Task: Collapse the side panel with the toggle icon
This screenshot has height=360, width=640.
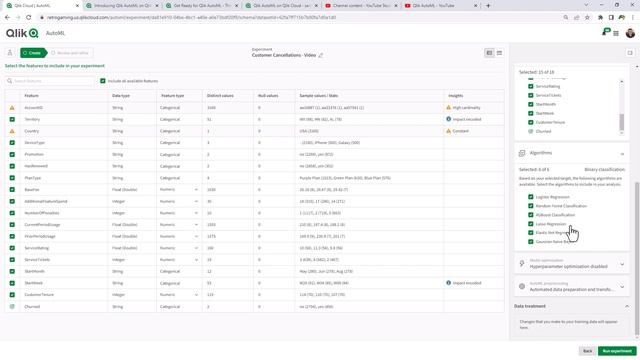Action: pyautogui.click(x=630, y=53)
